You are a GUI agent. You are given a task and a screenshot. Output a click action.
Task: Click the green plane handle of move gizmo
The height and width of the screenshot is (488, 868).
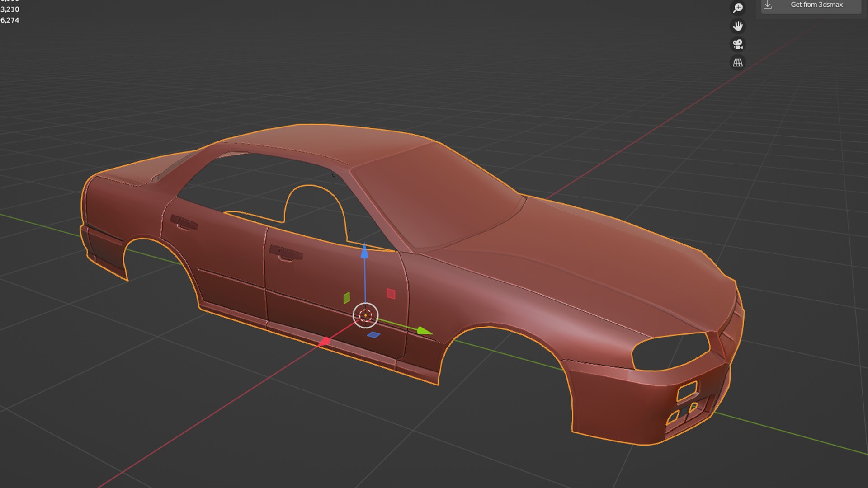[x=347, y=298]
